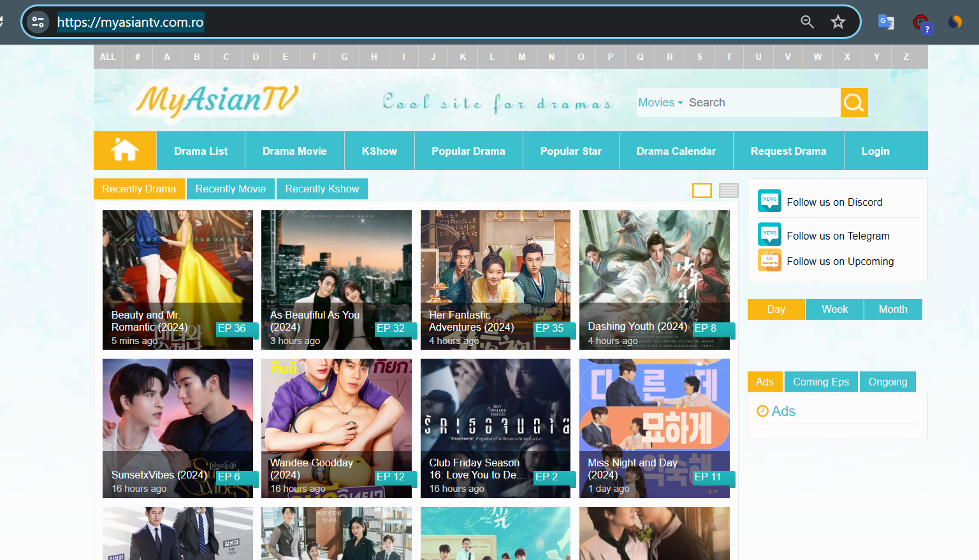The image size is (979, 560).
Task: Click EP 32 badge on As Beautiful As You
Action: [395, 329]
